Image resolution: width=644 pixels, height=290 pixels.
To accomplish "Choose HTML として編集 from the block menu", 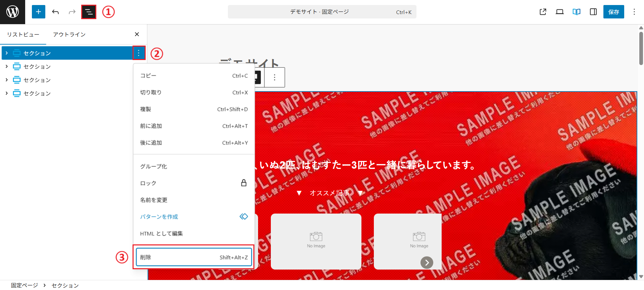I will pyautogui.click(x=194, y=234).
